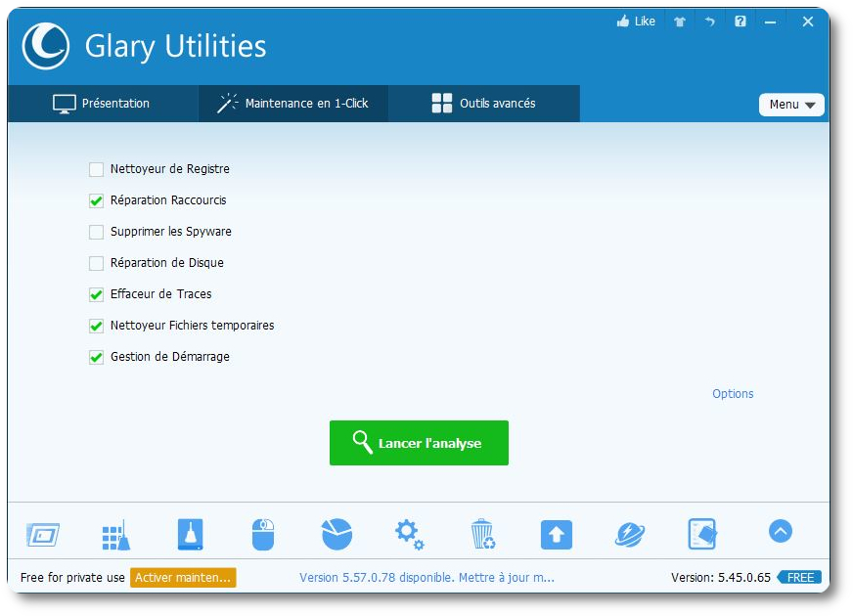Open the mouse context menu manager icon
The image size is (853, 616).
click(263, 535)
